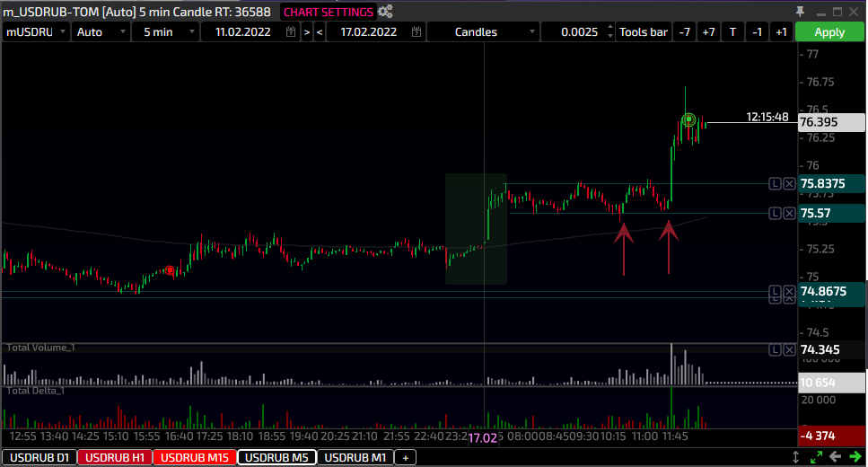Open the Candles chart type dropdown

(484, 31)
